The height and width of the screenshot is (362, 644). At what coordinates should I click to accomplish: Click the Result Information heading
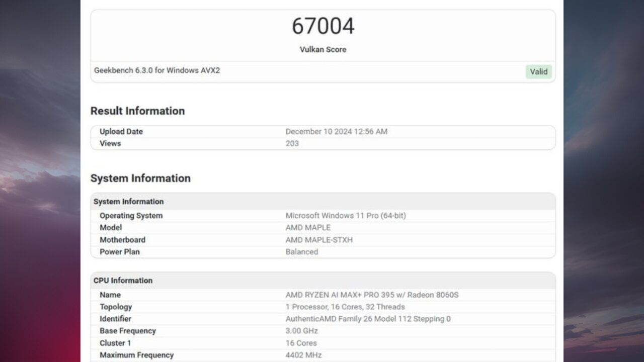[137, 111]
